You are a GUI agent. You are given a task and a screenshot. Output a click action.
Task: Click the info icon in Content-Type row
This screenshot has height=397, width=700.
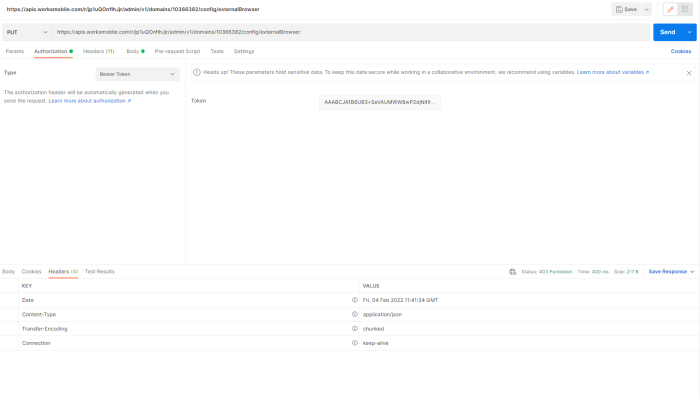[x=354, y=314]
